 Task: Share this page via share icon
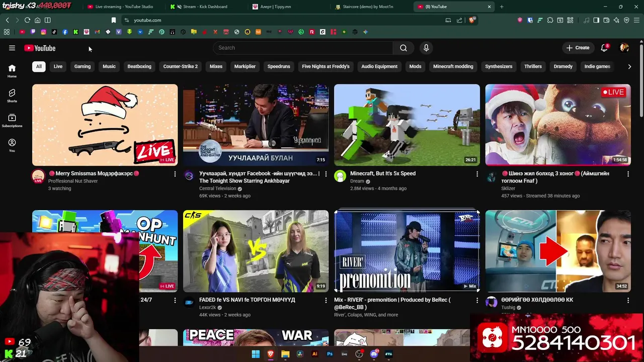[x=459, y=20]
